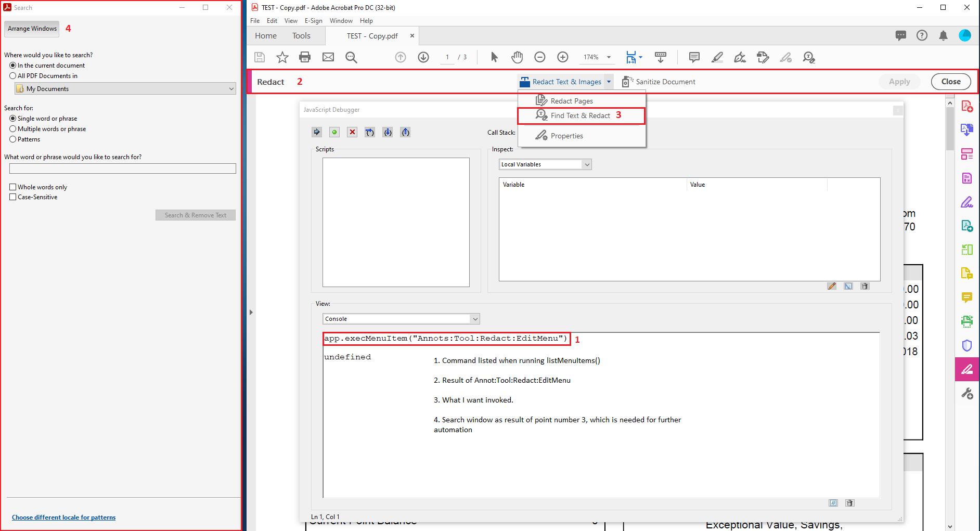The height and width of the screenshot is (531, 980).
Task: Choose 'Find Text & Redact' menu entry
Action: (582, 115)
